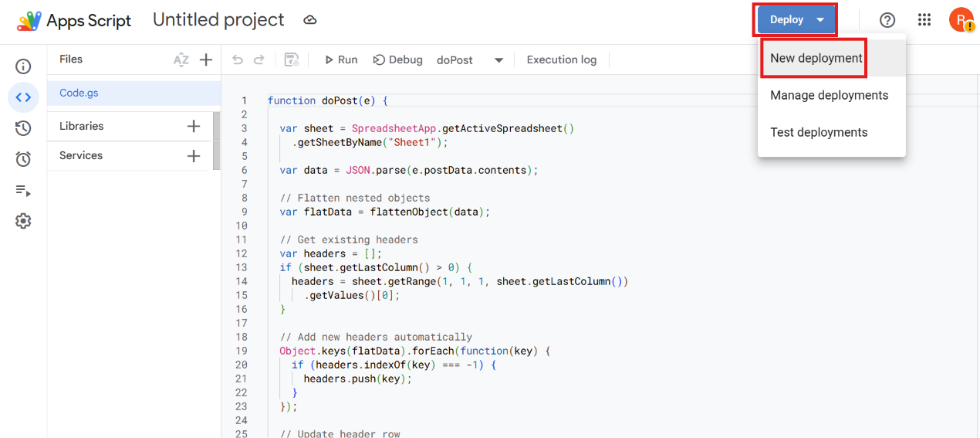Click the flattenObject(data) code line
Viewport: 980px width, 438px height.
click(x=384, y=212)
